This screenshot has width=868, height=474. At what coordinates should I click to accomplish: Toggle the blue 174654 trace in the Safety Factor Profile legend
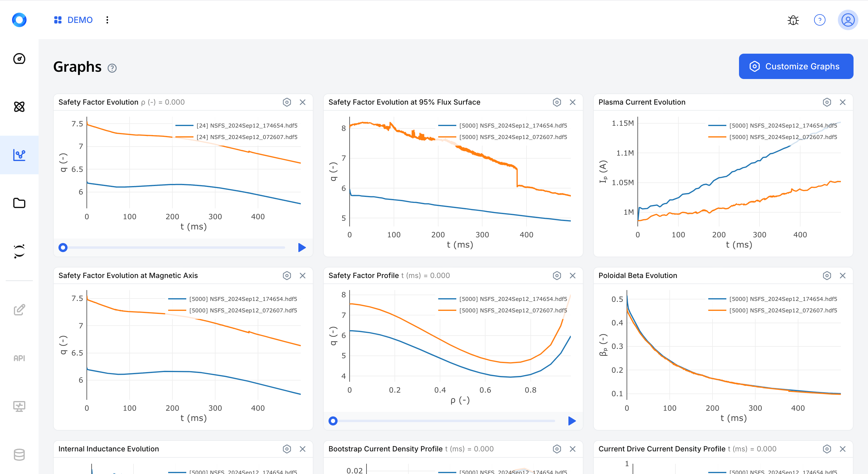coord(502,299)
